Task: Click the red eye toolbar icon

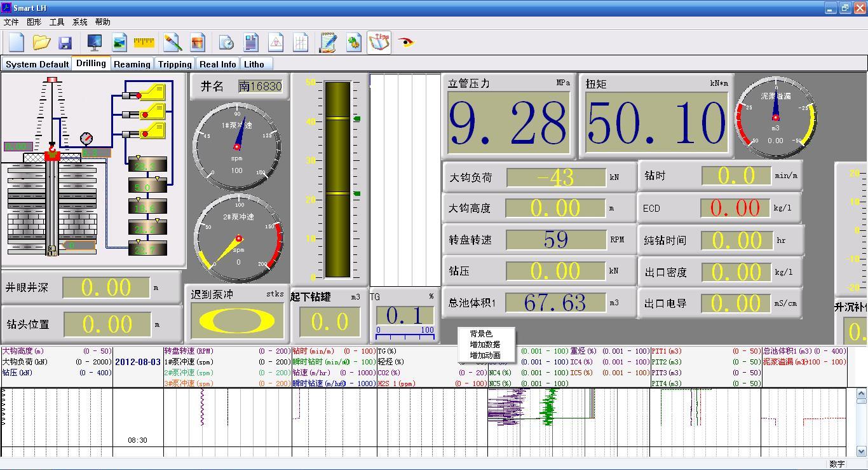Action: tap(406, 43)
